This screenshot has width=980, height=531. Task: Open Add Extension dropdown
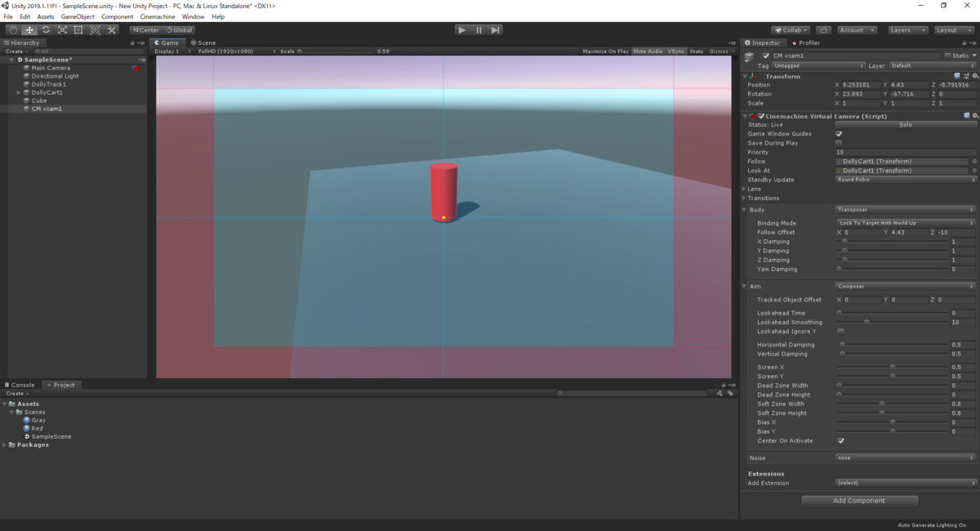905,483
